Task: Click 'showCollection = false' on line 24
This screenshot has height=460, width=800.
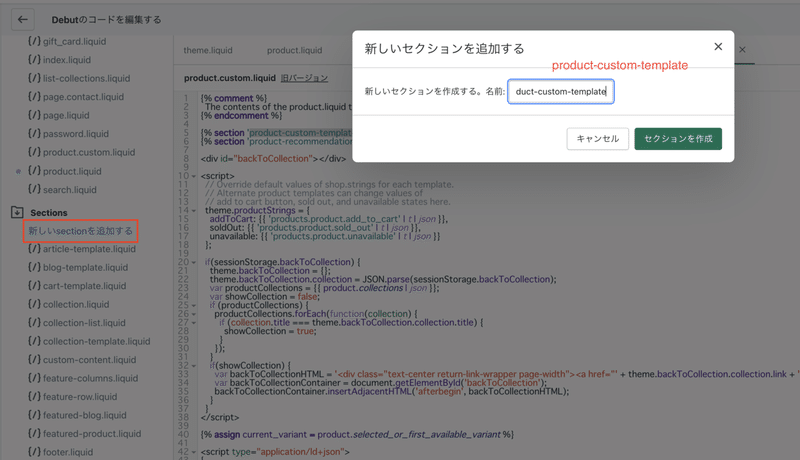Action: pyautogui.click(x=271, y=296)
